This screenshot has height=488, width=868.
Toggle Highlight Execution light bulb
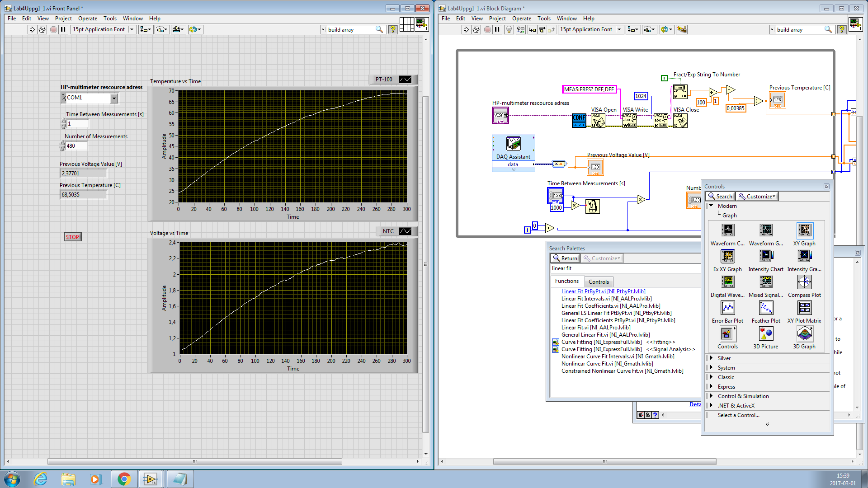pos(509,29)
